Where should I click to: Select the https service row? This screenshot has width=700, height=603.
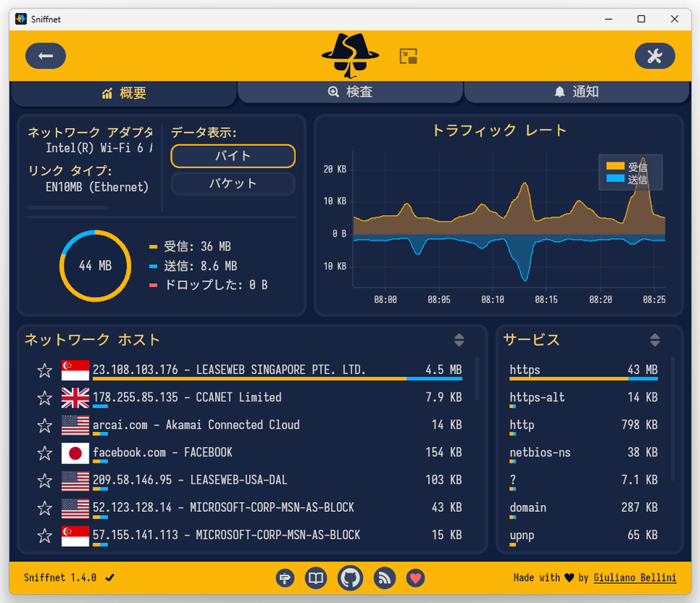584,371
